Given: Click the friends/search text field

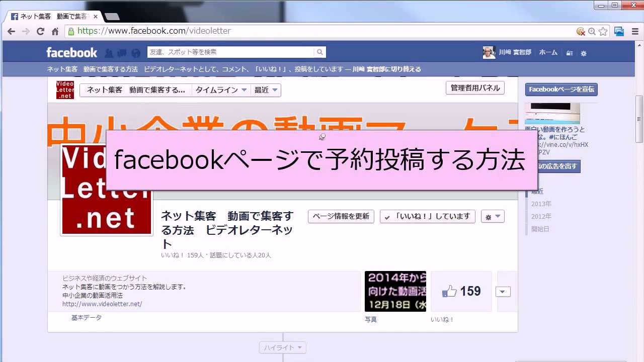Looking at the screenshot, I should pos(230,52).
